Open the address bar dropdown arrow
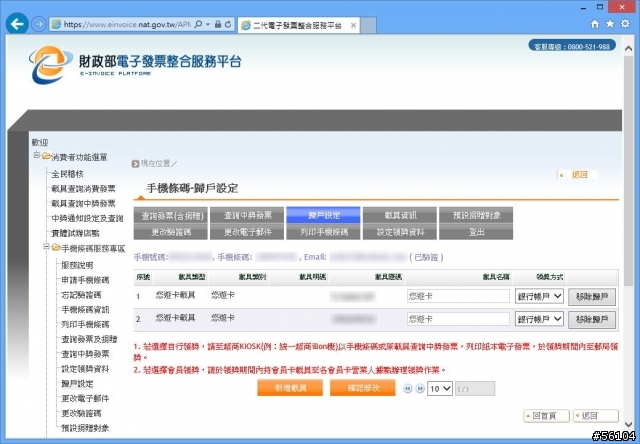 click(208, 24)
